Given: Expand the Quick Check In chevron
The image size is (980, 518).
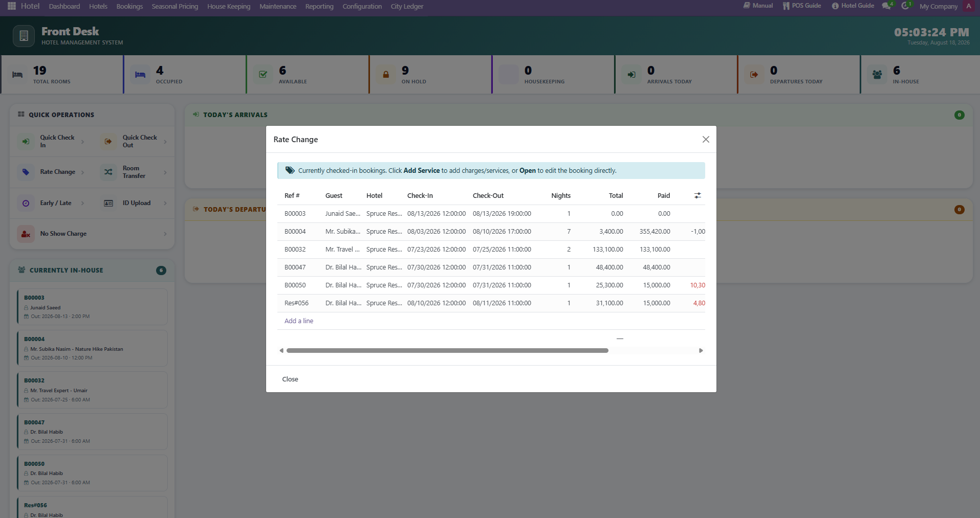Looking at the screenshot, I should coord(82,142).
